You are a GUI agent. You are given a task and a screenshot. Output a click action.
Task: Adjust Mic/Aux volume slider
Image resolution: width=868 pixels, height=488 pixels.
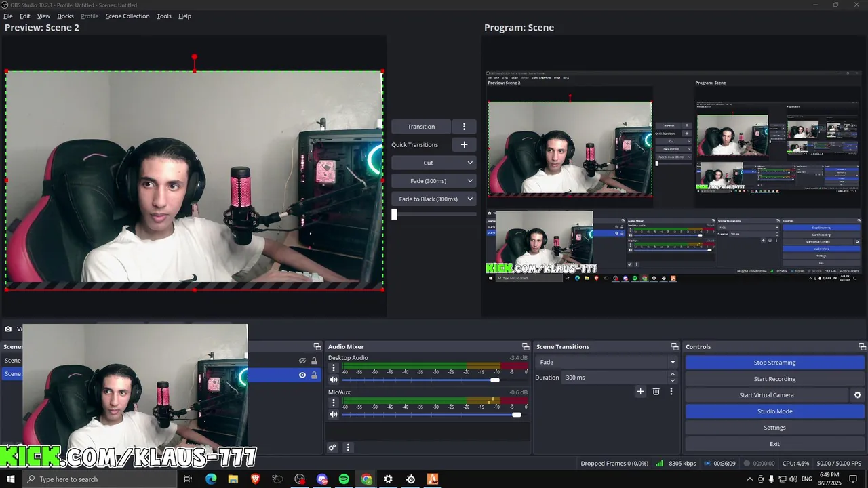517,414
